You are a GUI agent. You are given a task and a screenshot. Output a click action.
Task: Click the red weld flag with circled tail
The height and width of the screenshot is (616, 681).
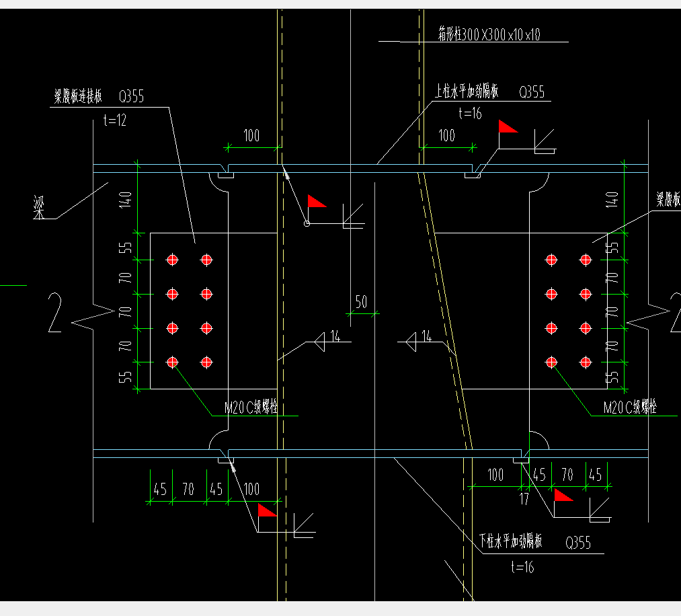click(316, 202)
